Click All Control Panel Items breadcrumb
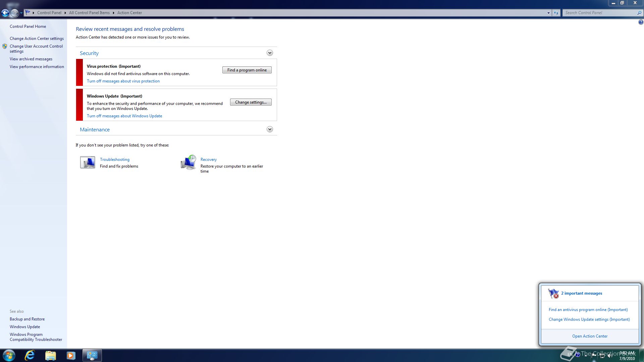This screenshot has width=644, height=362. [x=89, y=13]
